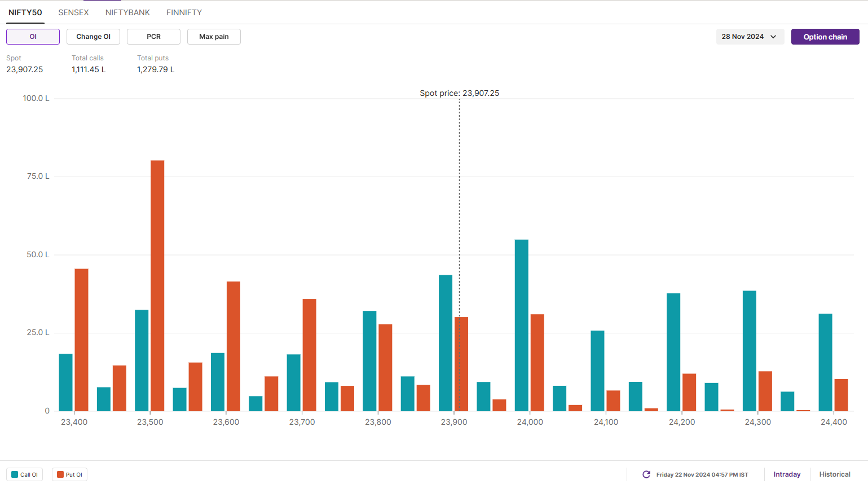This screenshot has width=868, height=484.
Task: Switch to the FINNIFTY tab
Action: 184,12
